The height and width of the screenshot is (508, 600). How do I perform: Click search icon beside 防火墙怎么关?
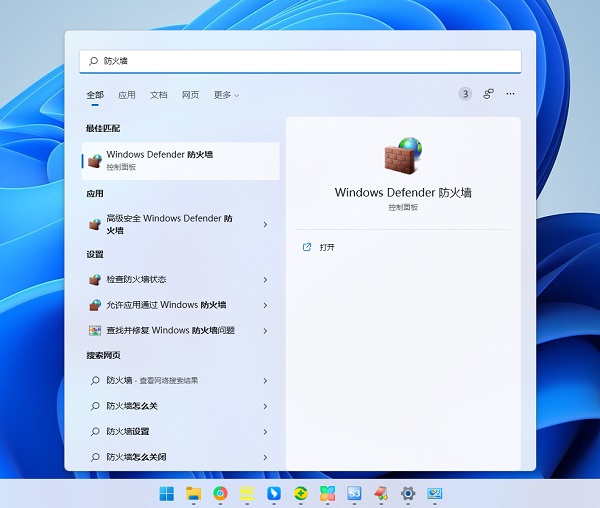(95, 406)
